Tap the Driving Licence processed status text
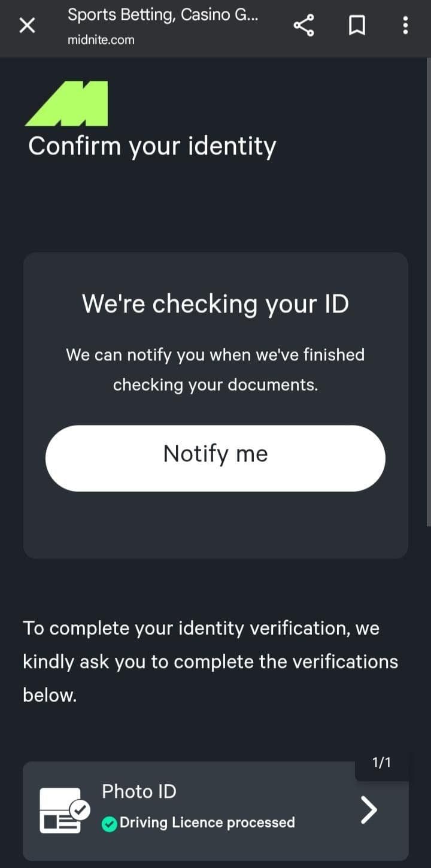Viewport: 431px width, 868px height. [207, 823]
